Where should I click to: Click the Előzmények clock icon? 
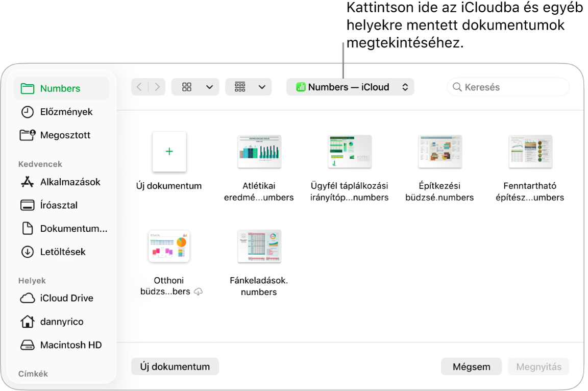click(28, 112)
